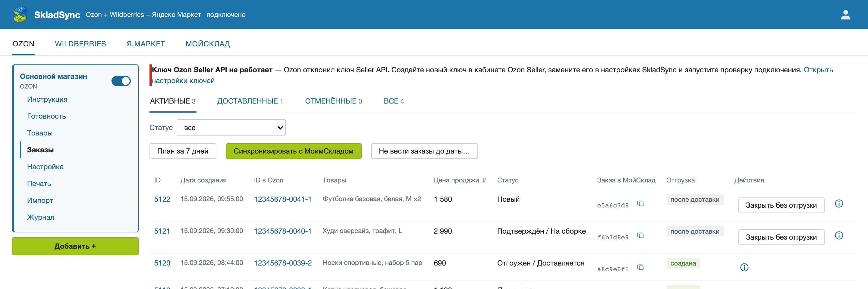Toggle the Основной магазин switch off
The image size is (868, 289).
click(121, 81)
